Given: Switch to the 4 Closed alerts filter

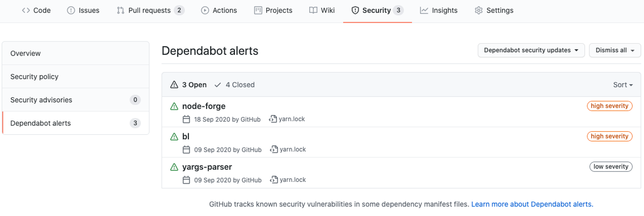Looking at the screenshot, I should pos(234,85).
